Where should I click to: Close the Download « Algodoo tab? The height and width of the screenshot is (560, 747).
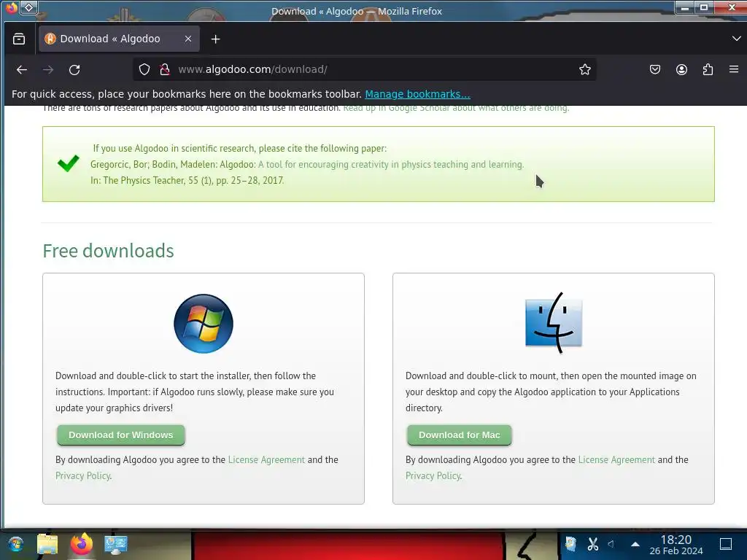pyautogui.click(x=188, y=39)
